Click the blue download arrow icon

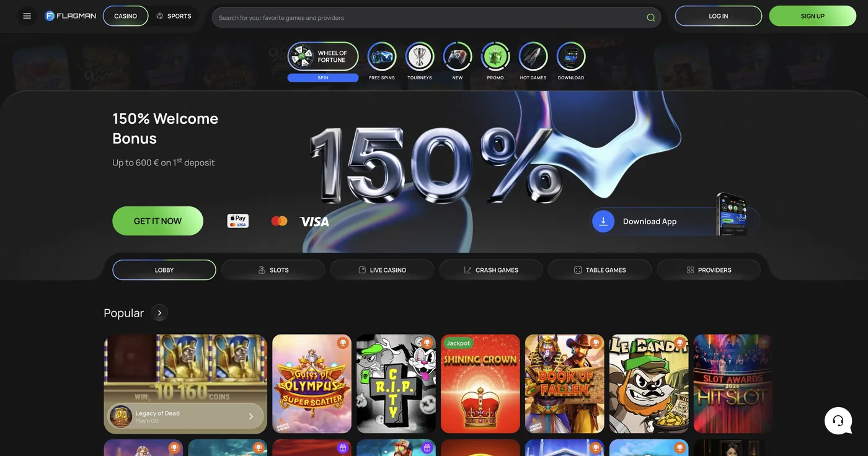point(603,221)
